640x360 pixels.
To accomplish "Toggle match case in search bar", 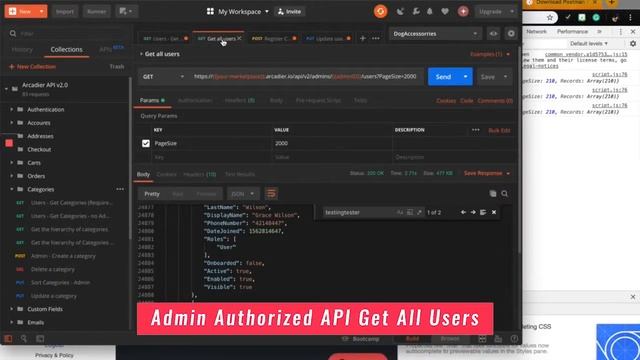I will point(400,212).
